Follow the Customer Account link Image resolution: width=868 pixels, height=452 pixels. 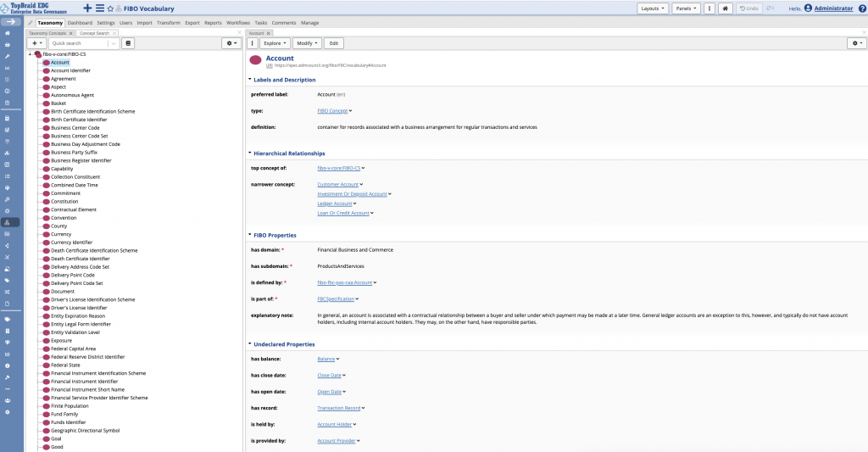337,185
